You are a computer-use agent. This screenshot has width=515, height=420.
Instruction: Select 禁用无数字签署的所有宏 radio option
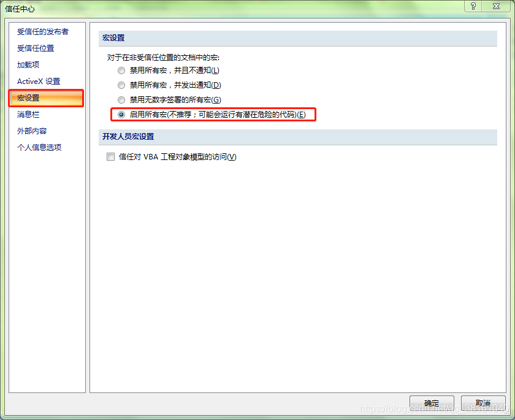click(121, 99)
